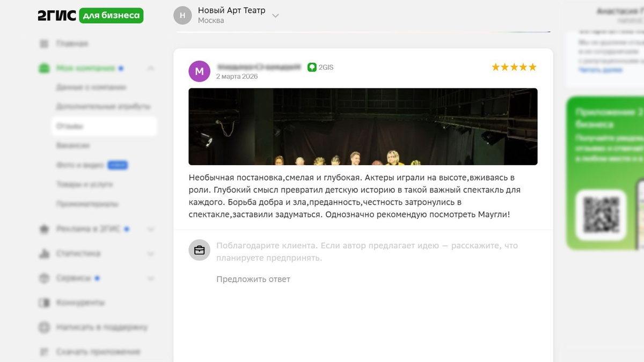Open «Данные о компании»
This screenshot has height=362, width=644.
(x=91, y=87)
